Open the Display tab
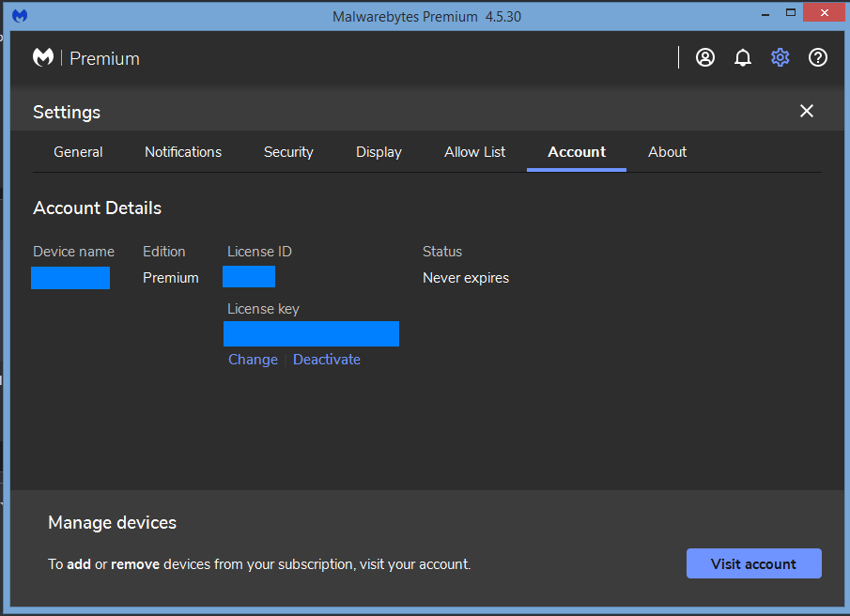 tap(379, 152)
